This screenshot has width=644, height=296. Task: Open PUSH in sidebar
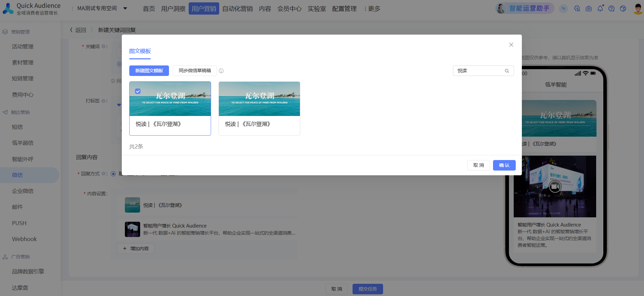tap(19, 223)
